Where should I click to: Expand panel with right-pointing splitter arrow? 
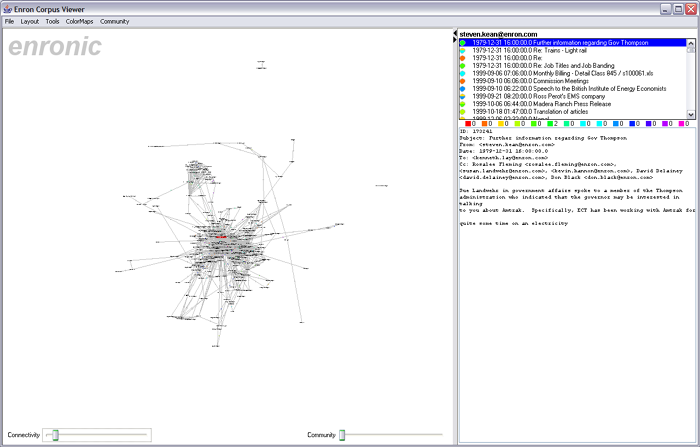[x=455, y=40]
